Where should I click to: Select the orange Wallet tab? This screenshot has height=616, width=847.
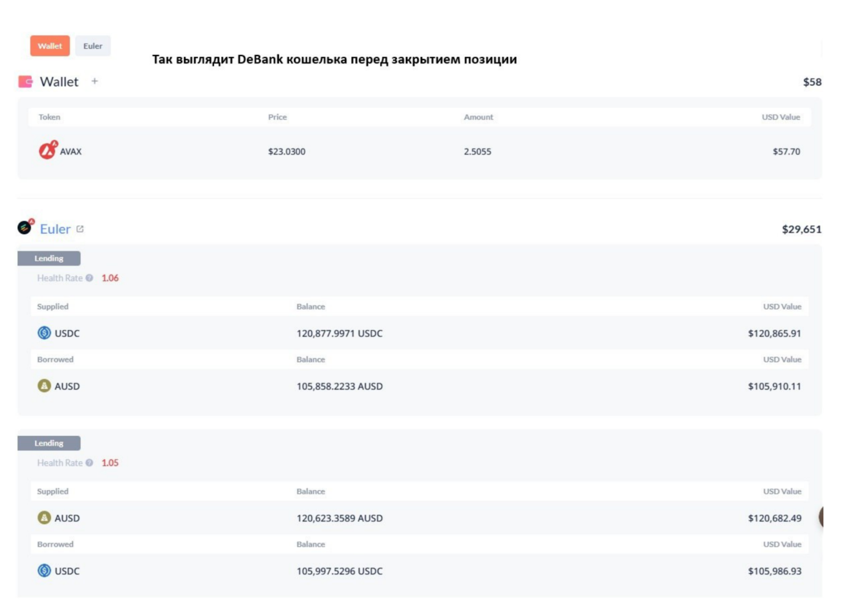point(50,46)
